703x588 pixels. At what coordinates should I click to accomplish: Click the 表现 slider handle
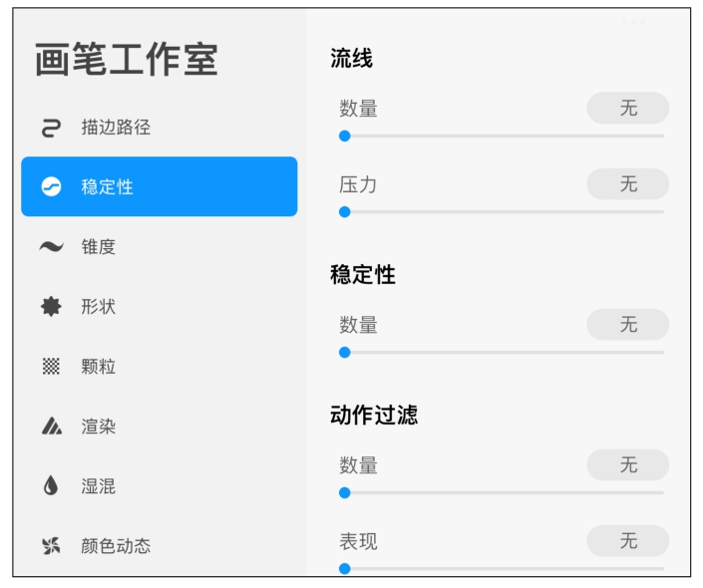(x=344, y=569)
